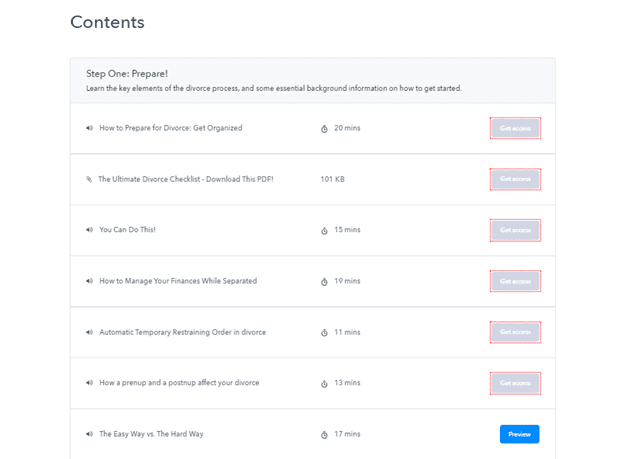The image size is (624, 459).
Task: Open The Ultimate Divorce Checklist - Download This PDF!
Action: (186, 179)
